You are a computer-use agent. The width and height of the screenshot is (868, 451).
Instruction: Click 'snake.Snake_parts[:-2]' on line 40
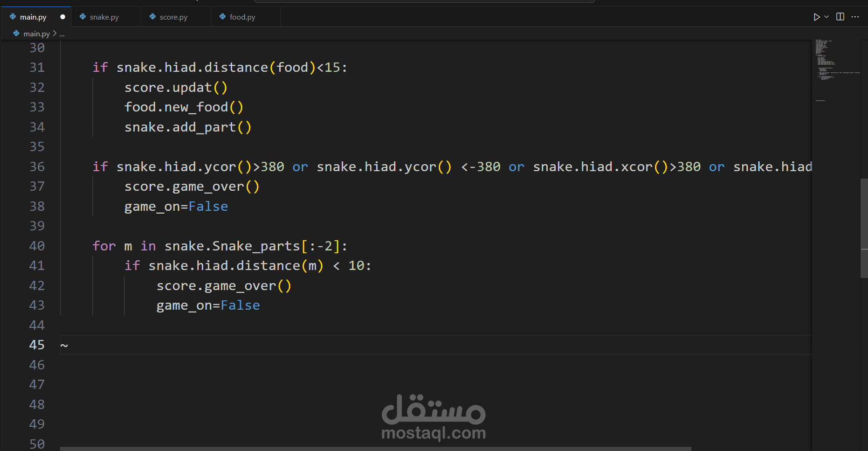point(252,246)
